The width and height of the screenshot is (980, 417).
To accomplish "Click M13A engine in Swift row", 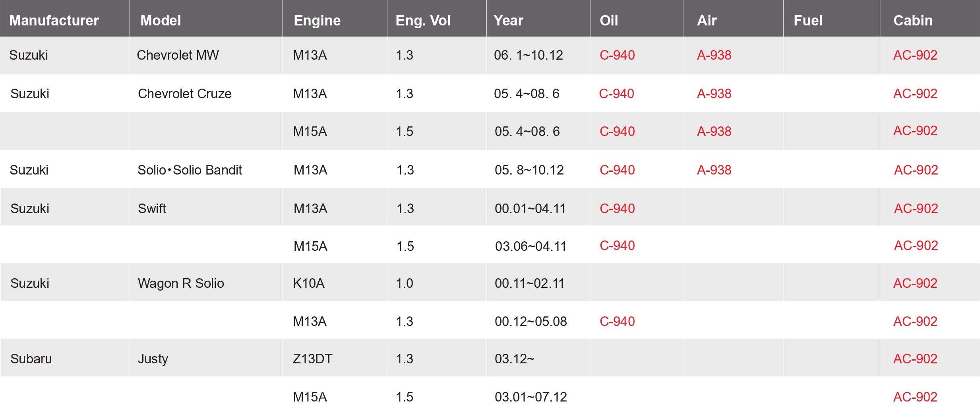I will [x=310, y=208].
